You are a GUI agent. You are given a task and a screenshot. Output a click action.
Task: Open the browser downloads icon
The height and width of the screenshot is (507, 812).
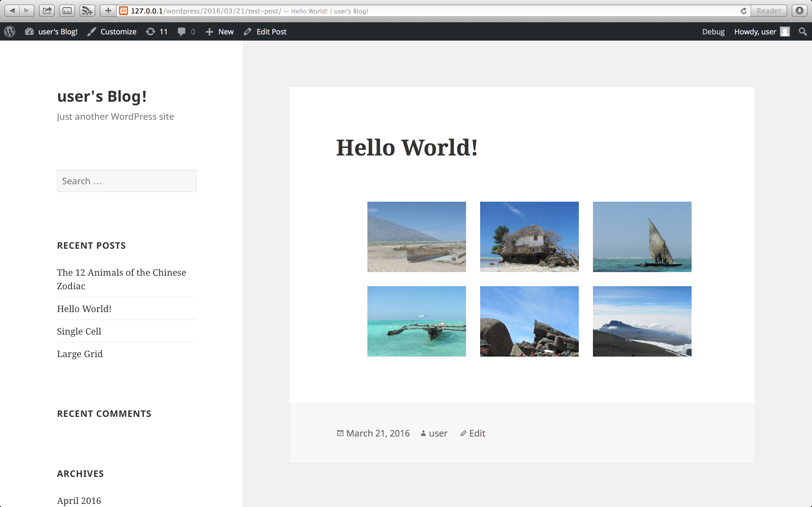(x=800, y=11)
